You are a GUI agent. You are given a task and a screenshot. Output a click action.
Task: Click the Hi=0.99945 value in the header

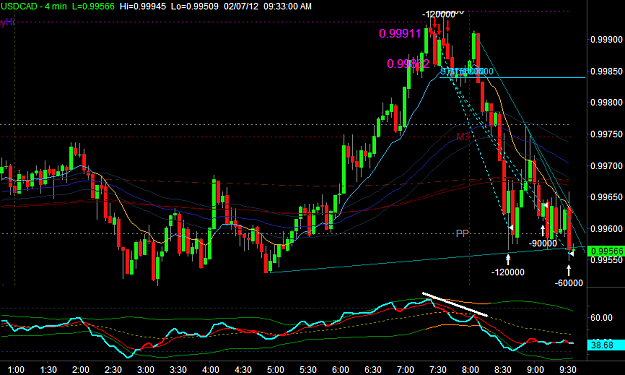point(142,6)
